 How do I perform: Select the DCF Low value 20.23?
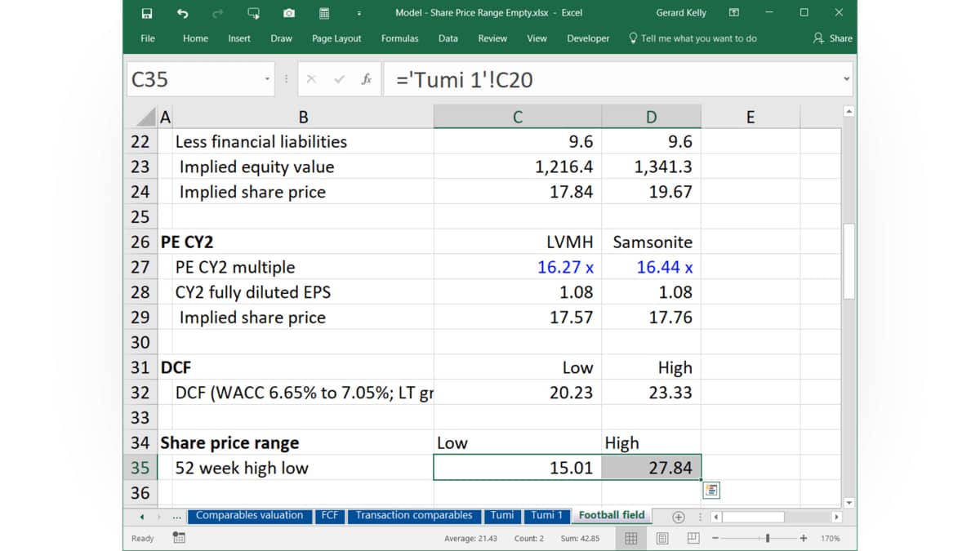pyautogui.click(x=517, y=392)
